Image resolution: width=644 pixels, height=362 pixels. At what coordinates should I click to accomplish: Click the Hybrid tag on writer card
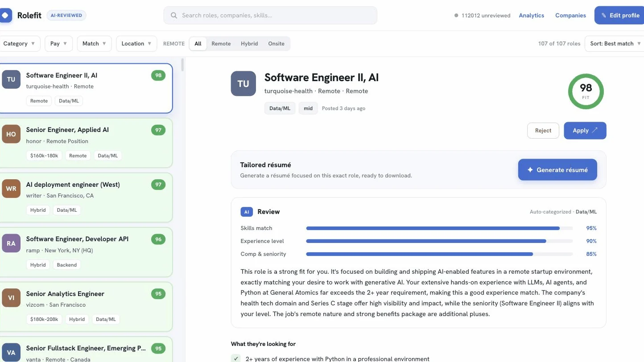tap(38, 210)
